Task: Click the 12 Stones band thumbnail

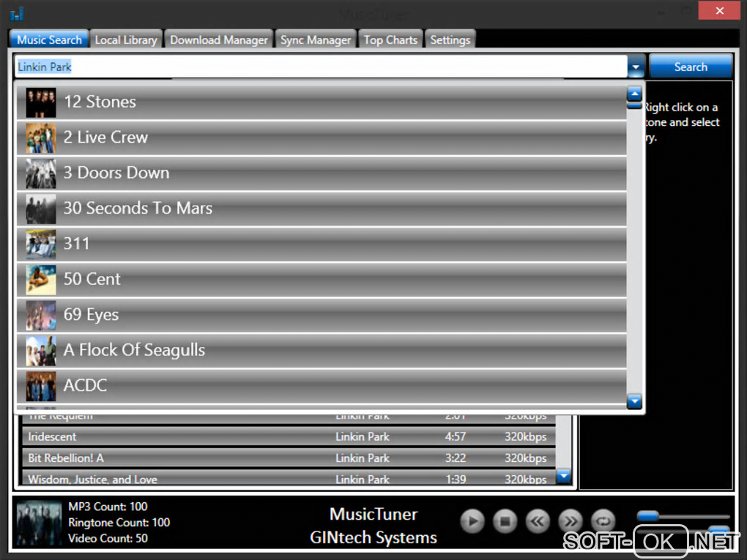Action: tap(41, 102)
